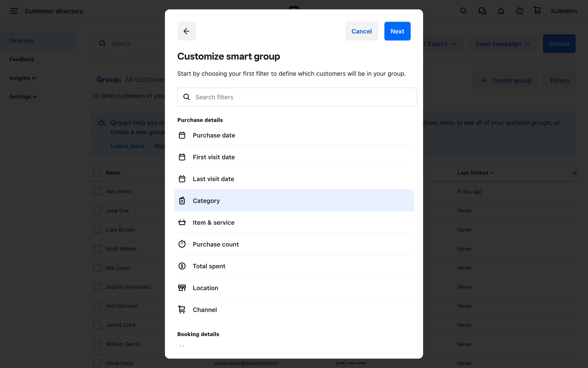Expand Settings in the sidebar

point(23,97)
